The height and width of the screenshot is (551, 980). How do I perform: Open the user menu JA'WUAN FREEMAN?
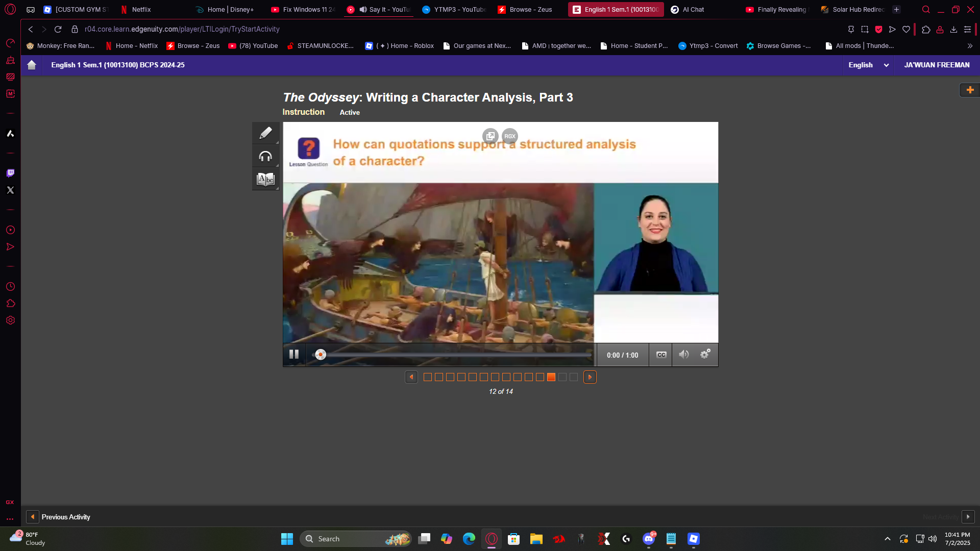[937, 65]
